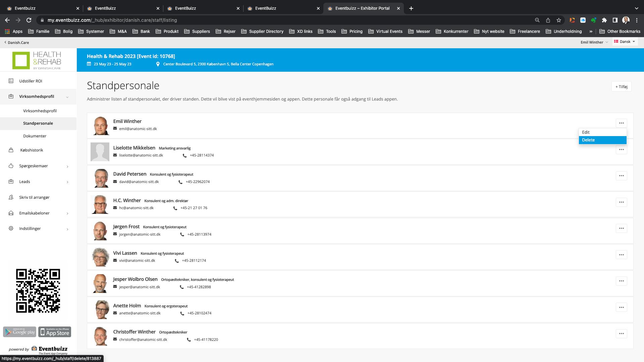Click the Google Play badge
This screenshot has width=644, height=362.
pos(19,332)
